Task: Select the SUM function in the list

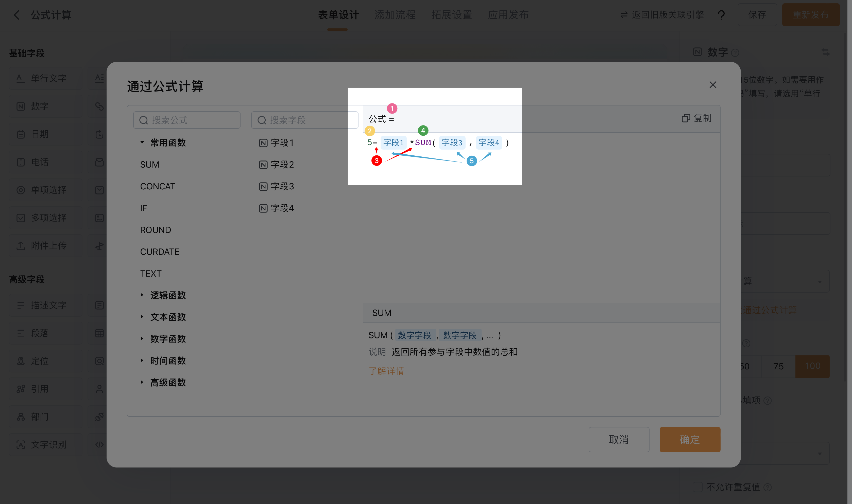Action: pyautogui.click(x=149, y=164)
